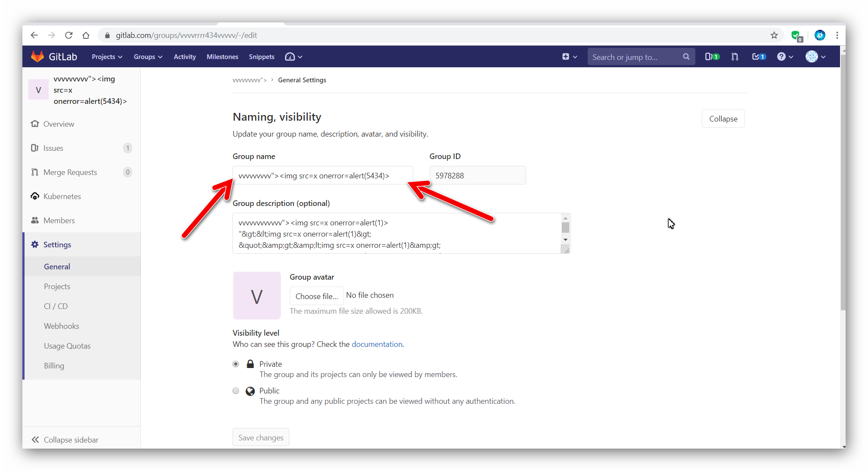Go to Webhooks settings
This screenshot has width=868, height=471.
61,326
